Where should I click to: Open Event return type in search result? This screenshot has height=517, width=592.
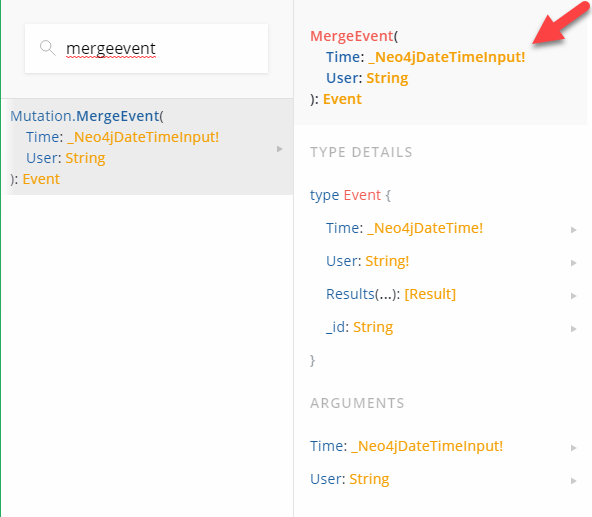[x=41, y=179]
